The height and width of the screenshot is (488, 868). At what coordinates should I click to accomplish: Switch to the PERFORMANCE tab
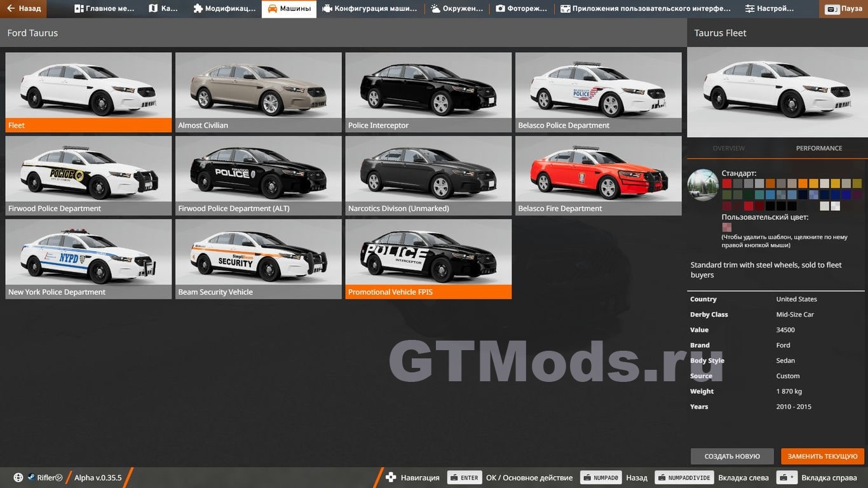[819, 148]
